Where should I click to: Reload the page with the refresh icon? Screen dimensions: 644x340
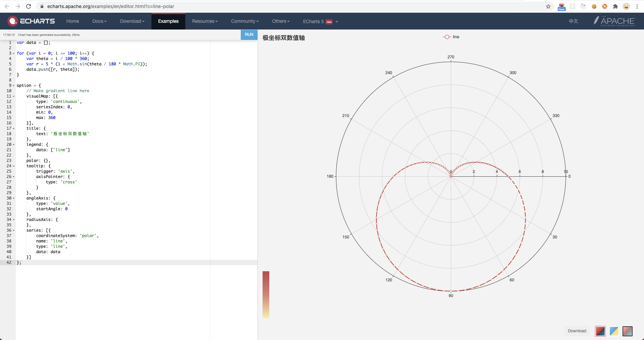pyautogui.click(x=29, y=6)
